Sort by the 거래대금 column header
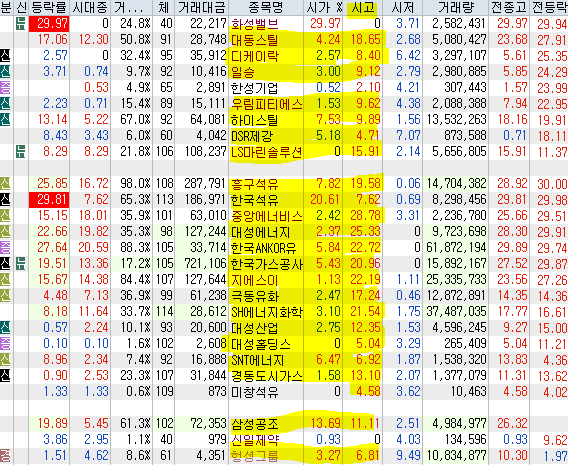Image resolution: width=568 pixels, height=465 pixels. coord(201,7)
